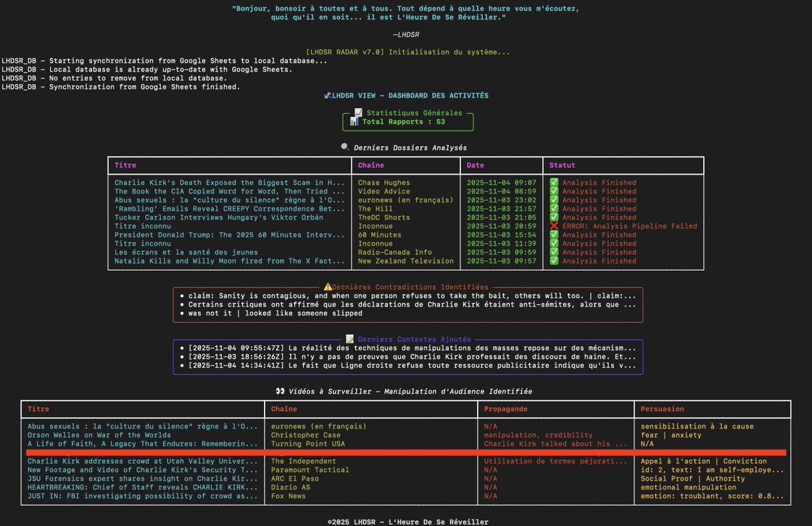Click the magnifier icon beside Derniers Dossiers Analysés
This screenshot has width=812, height=526.
(345, 147)
